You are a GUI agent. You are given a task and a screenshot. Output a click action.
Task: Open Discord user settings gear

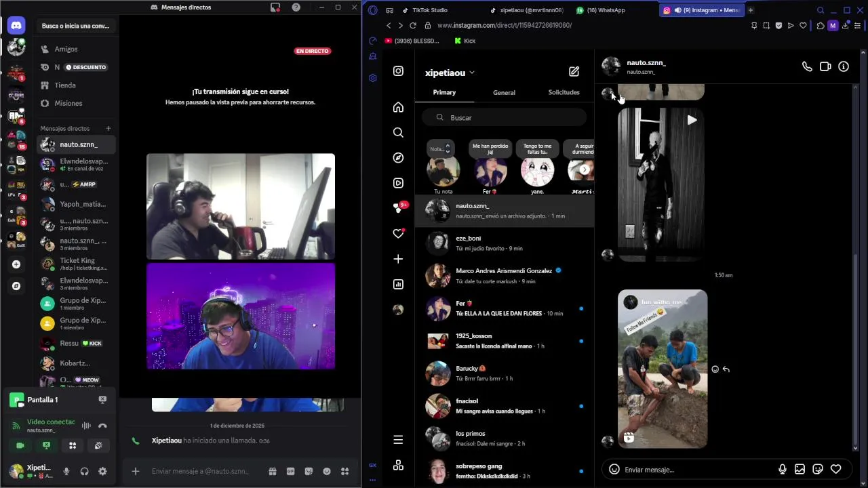102,471
